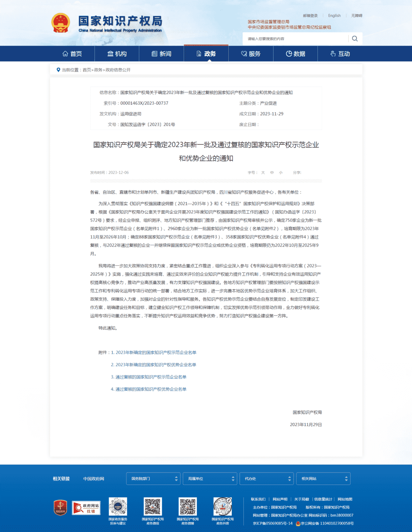412x532 pixels.
Task: Open the 相关网站 dropdown
Action: tap(323, 478)
